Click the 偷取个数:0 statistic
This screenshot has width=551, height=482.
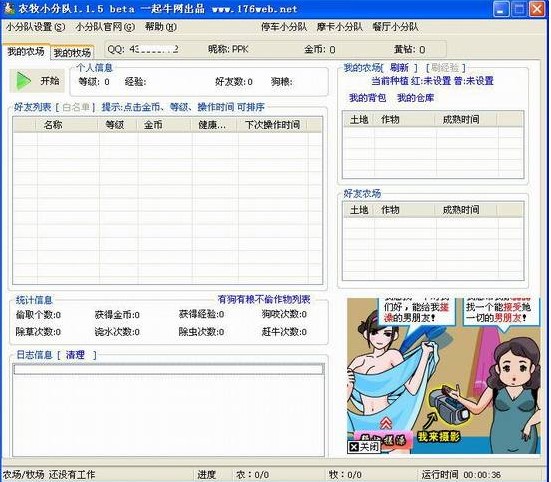point(38,314)
